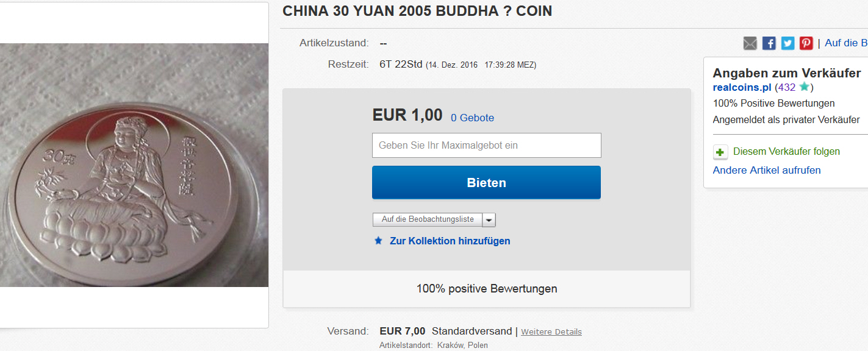Open Weitere Details shipping link

pos(551,332)
